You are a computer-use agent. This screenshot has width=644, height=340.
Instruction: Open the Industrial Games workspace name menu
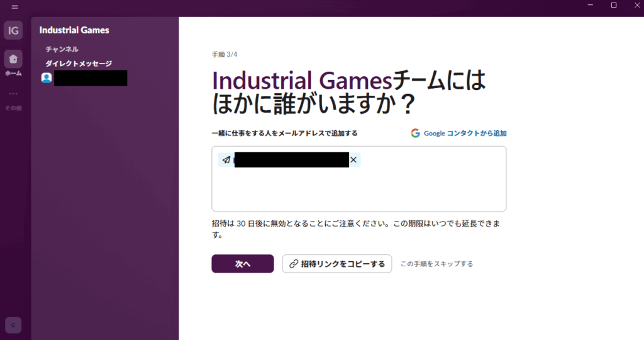point(74,30)
